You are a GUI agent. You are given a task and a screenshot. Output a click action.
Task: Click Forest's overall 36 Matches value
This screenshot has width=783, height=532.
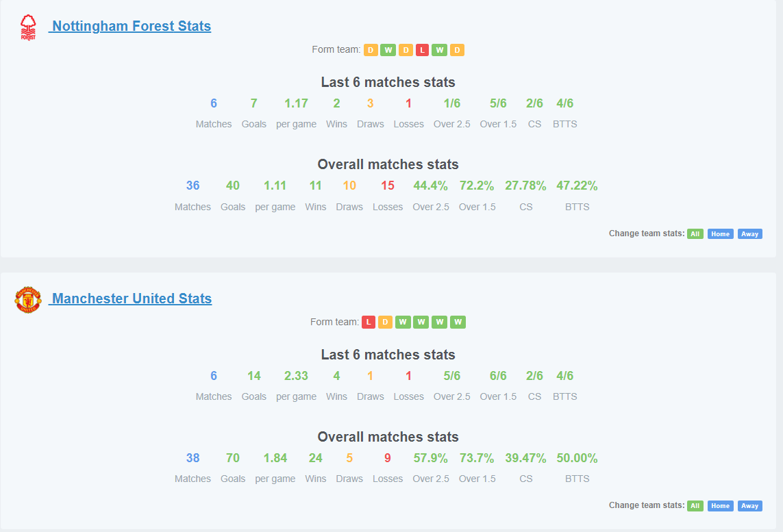(192, 186)
